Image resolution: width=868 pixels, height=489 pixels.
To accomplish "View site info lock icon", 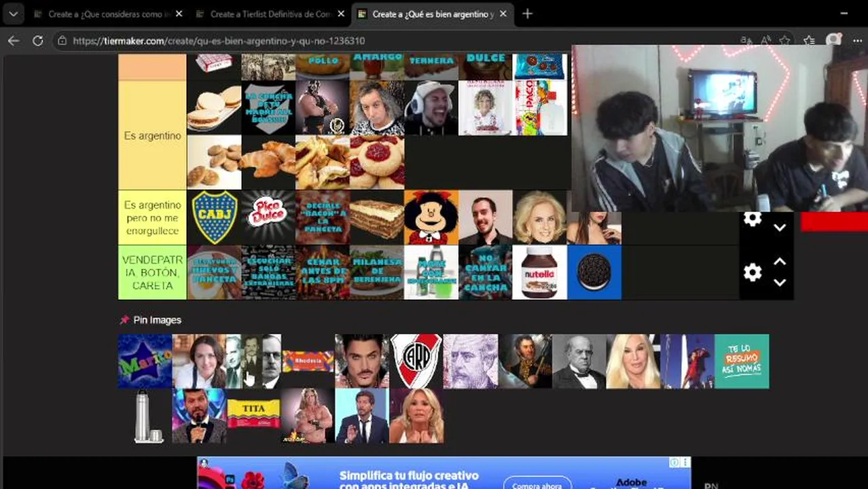I will (x=62, y=41).
